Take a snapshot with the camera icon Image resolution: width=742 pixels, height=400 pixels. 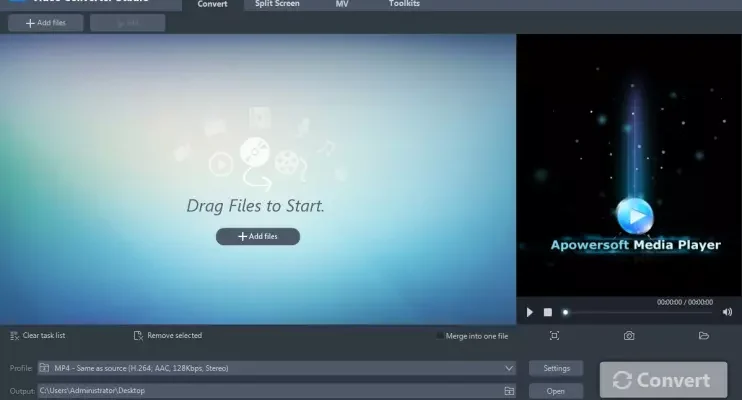[629, 336]
